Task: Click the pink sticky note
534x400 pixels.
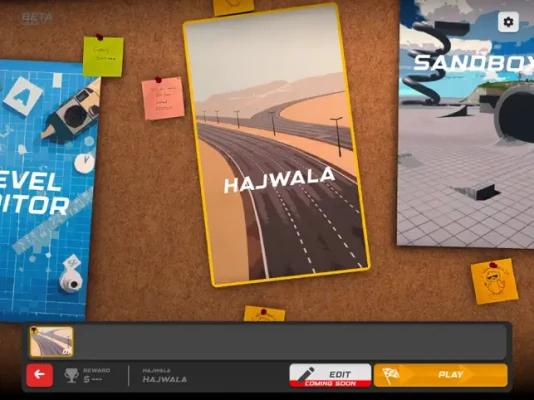Action: (163, 98)
